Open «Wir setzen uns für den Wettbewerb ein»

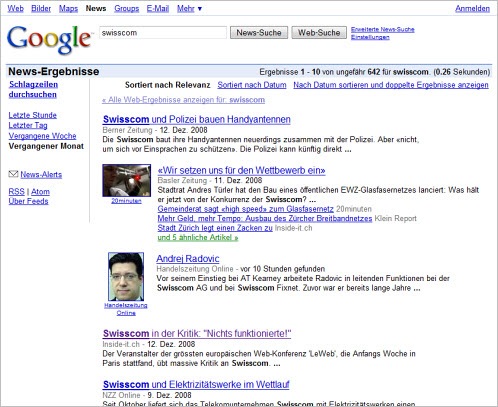241,170
